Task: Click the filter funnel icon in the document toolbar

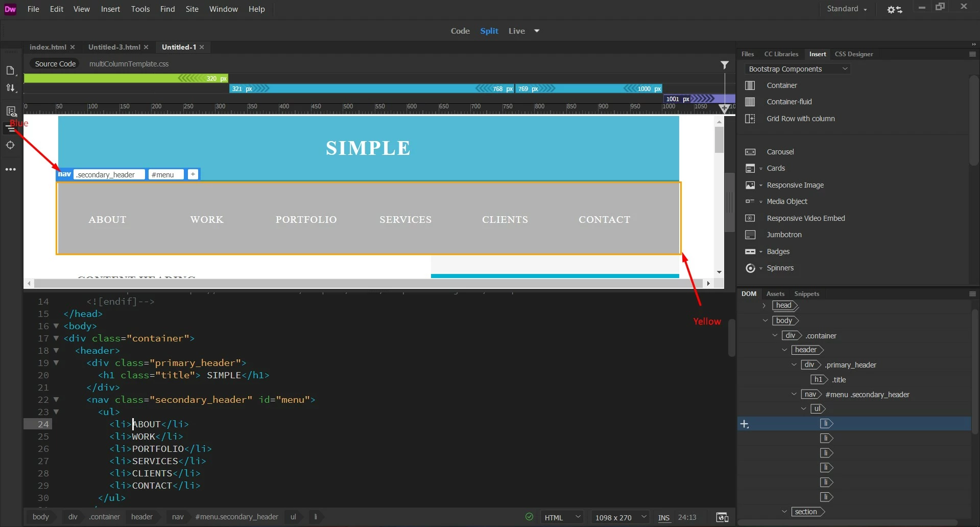Action: 724,64
